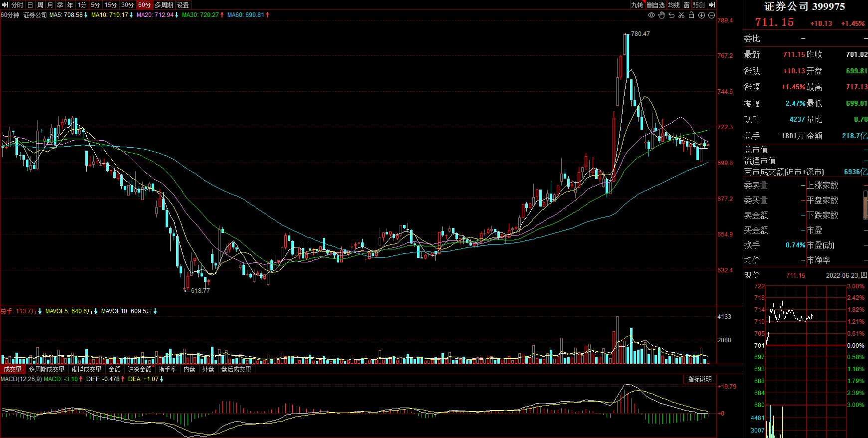Click the 指标说明 indicator description link
Screen dimensions: 868x438
point(700,379)
